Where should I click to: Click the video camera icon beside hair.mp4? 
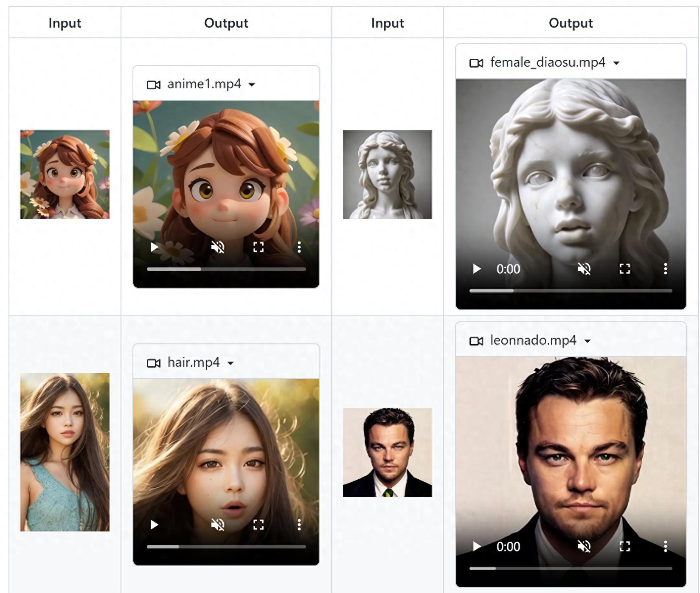tap(154, 363)
